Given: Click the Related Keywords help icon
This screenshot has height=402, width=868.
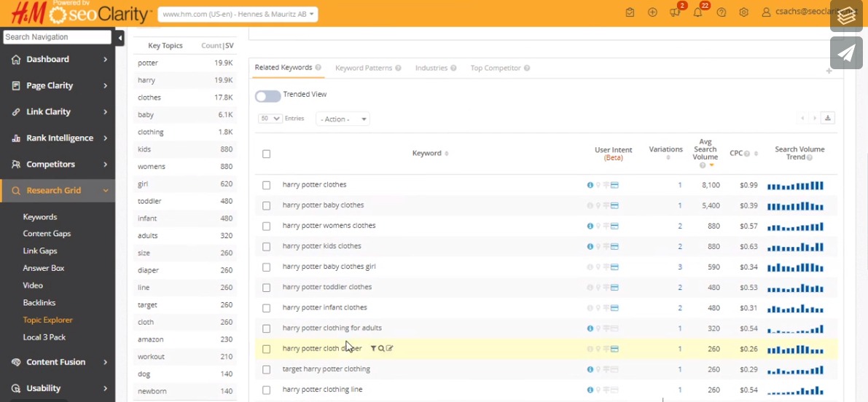Looking at the screenshot, I should pyautogui.click(x=318, y=68).
